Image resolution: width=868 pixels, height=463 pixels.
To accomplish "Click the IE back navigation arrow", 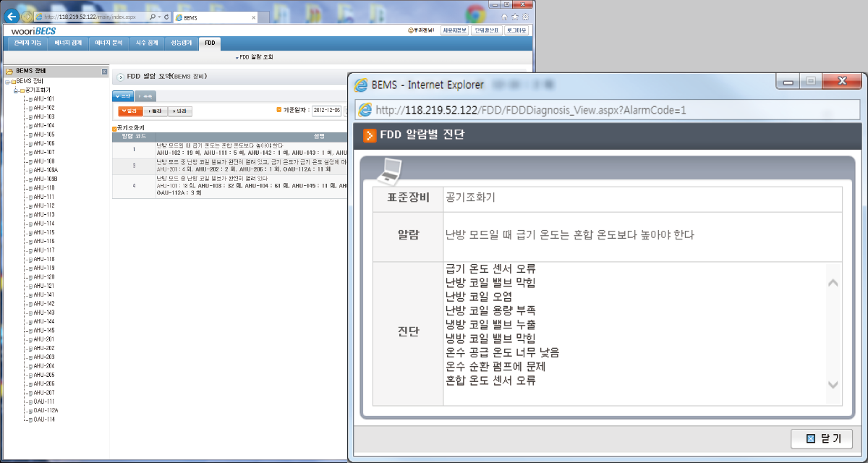I will tap(12, 16).
